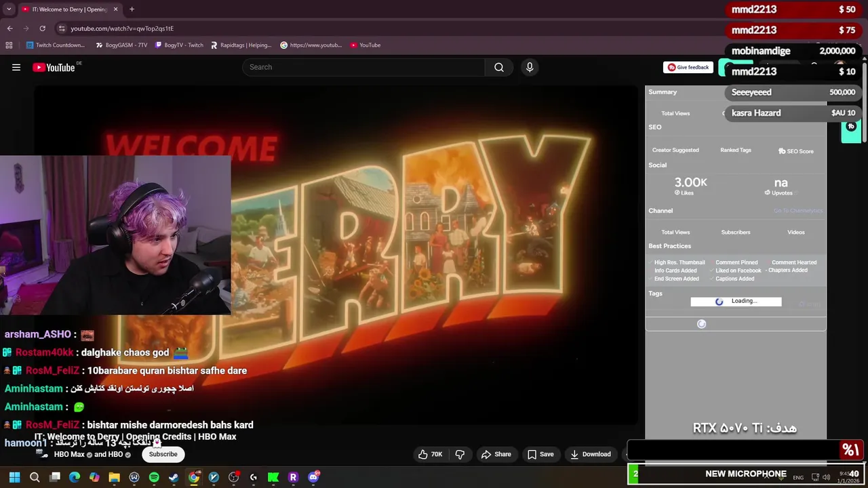Open the https://www.youtub... bookmark
Viewport: 868px width, 488px height.
pyautogui.click(x=311, y=45)
